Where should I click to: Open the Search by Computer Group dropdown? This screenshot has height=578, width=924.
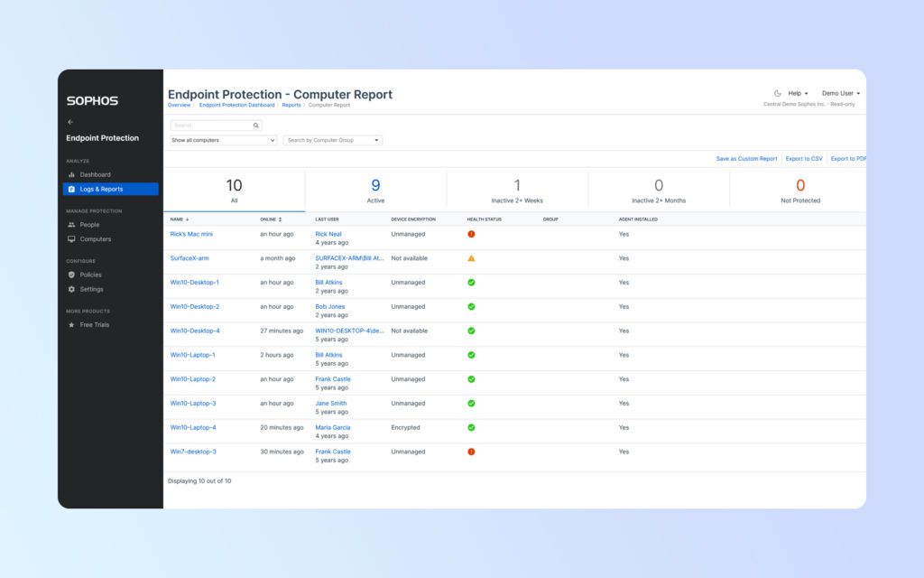point(333,140)
